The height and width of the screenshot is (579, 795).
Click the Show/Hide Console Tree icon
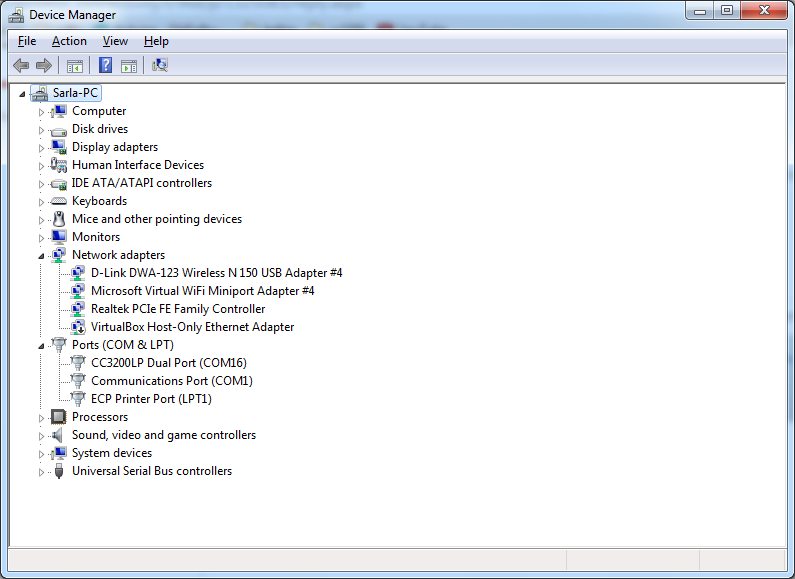75,65
